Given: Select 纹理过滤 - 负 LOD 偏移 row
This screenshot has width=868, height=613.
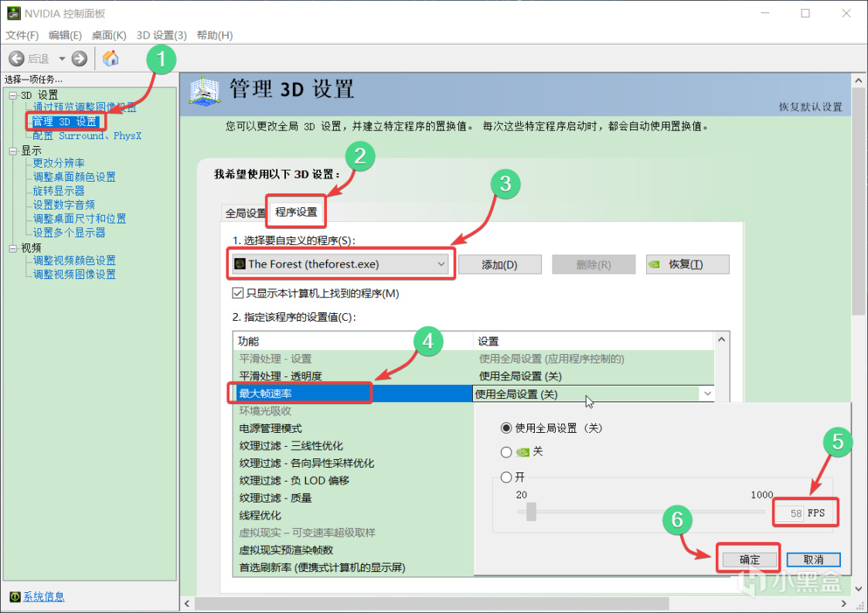Looking at the screenshot, I should click(352, 481).
